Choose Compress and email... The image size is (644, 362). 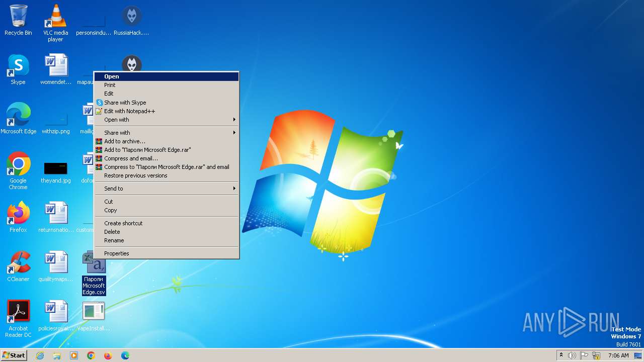pyautogui.click(x=166, y=158)
